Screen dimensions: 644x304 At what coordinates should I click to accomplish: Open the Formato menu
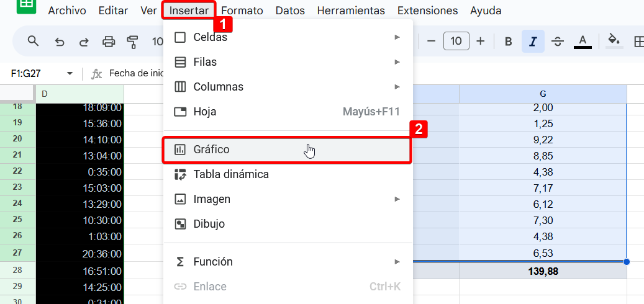(x=242, y=11)
